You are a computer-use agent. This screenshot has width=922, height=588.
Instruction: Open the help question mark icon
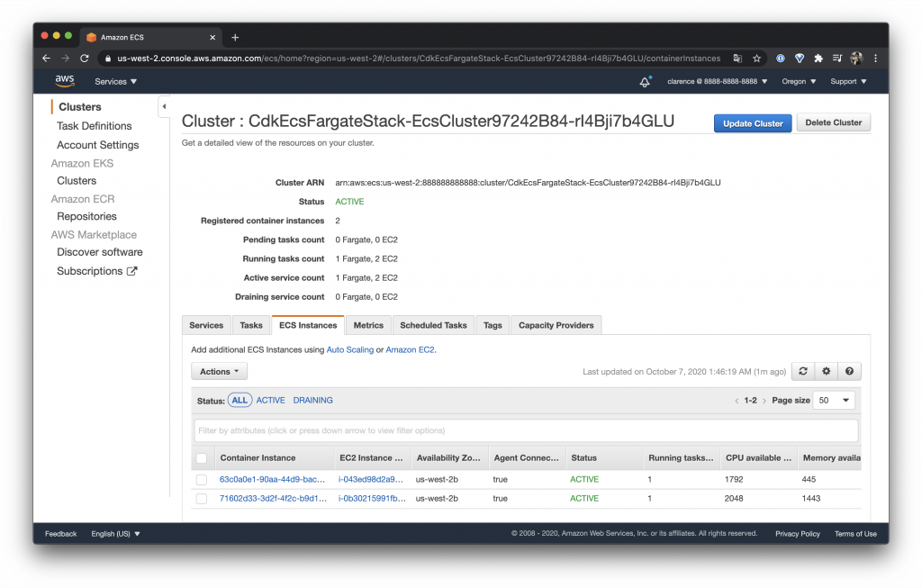pyautogui.click(x=849, y=371)
